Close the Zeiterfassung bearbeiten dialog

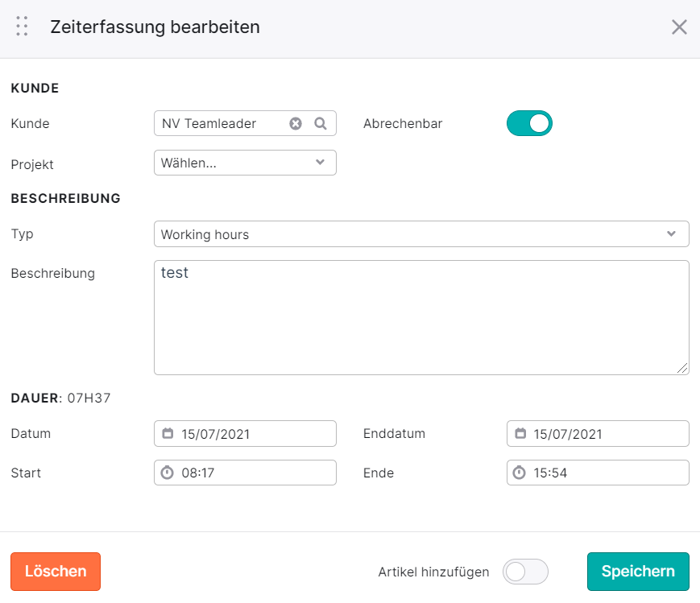click(x=679, y=27)
